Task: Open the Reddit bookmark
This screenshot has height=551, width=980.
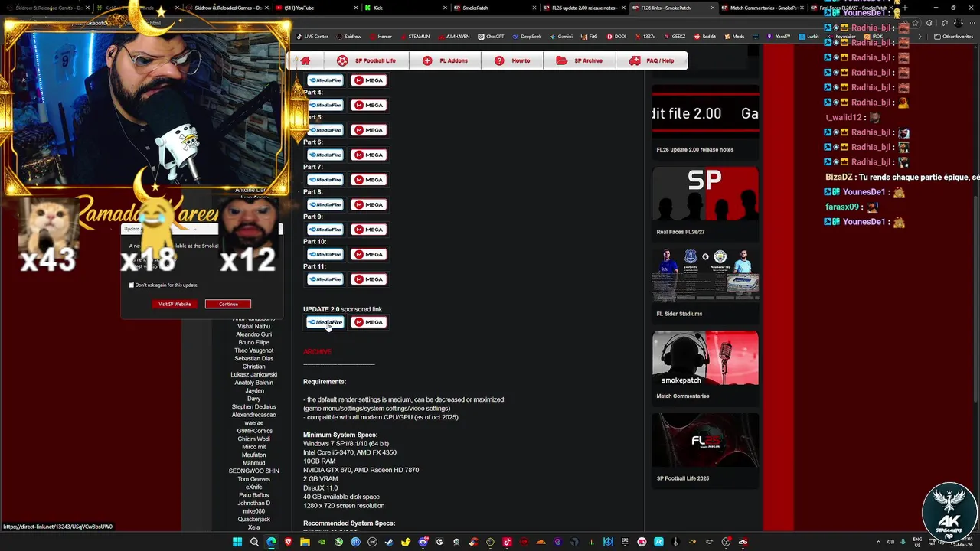Action: coord(705,36)
